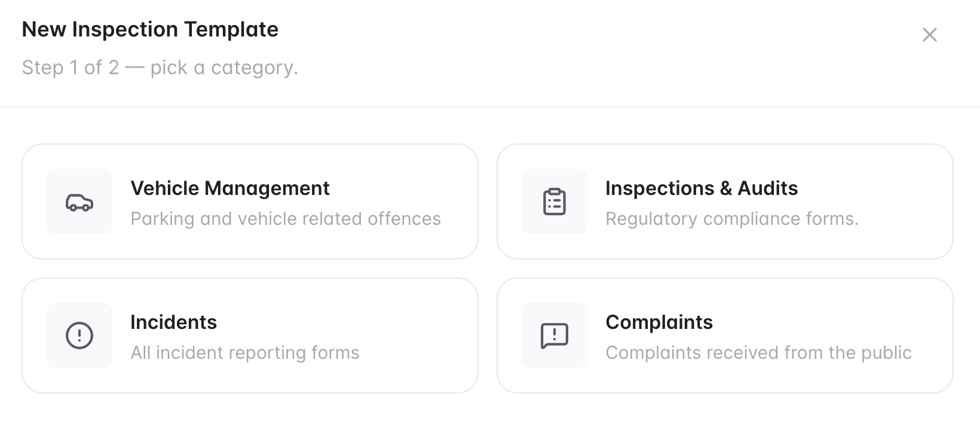Choose the Inspections & Audits title
The width and height of the screenshot is (980, 421).
point(702,188)
